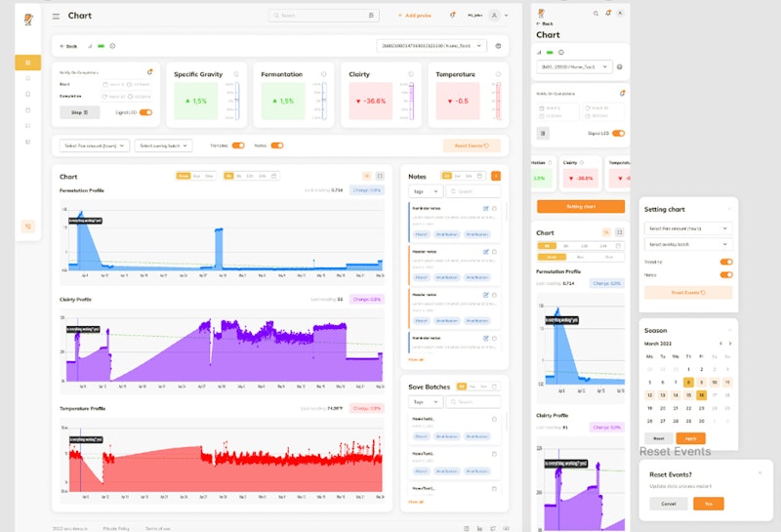Open the Select overlay batch dropdown
The image size is (781, 532).
163,145
